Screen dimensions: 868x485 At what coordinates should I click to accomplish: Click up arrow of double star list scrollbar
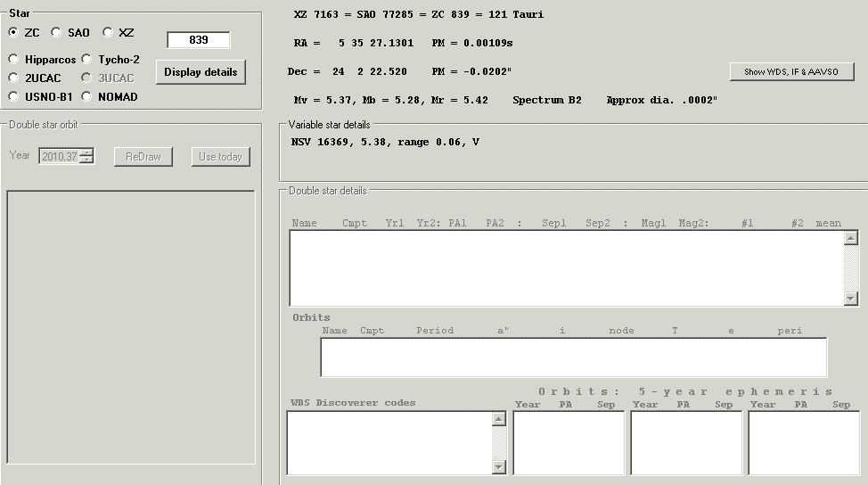(851, 238)
